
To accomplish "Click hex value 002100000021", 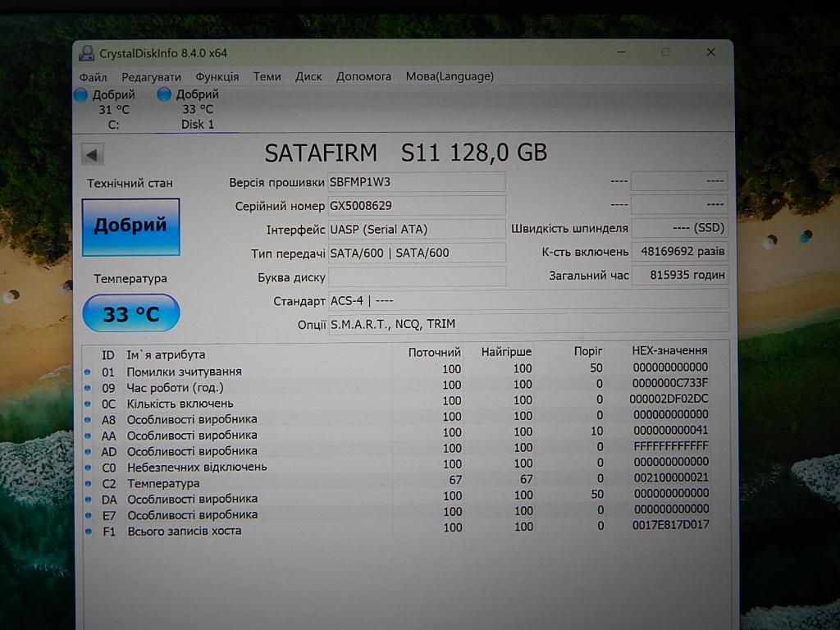I will click(671, 477).
